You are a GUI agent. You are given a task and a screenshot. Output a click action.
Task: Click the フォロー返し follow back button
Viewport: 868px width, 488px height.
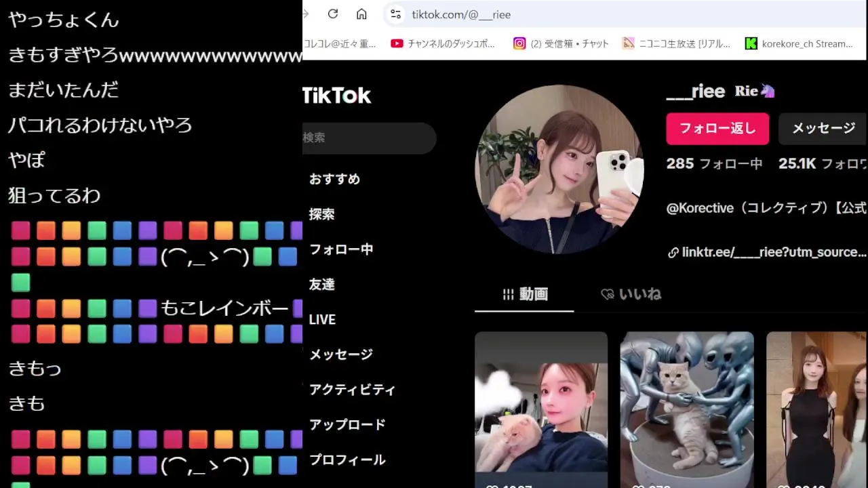tap(717, 128)
